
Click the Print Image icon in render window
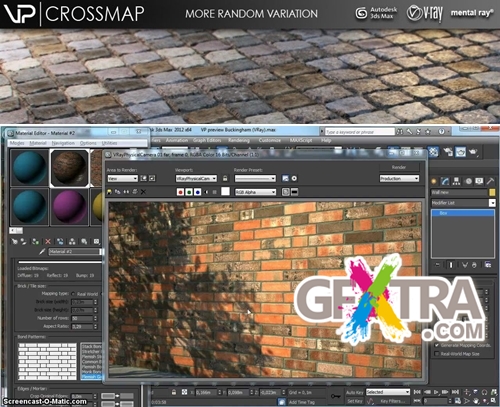(x=135, y=192)
